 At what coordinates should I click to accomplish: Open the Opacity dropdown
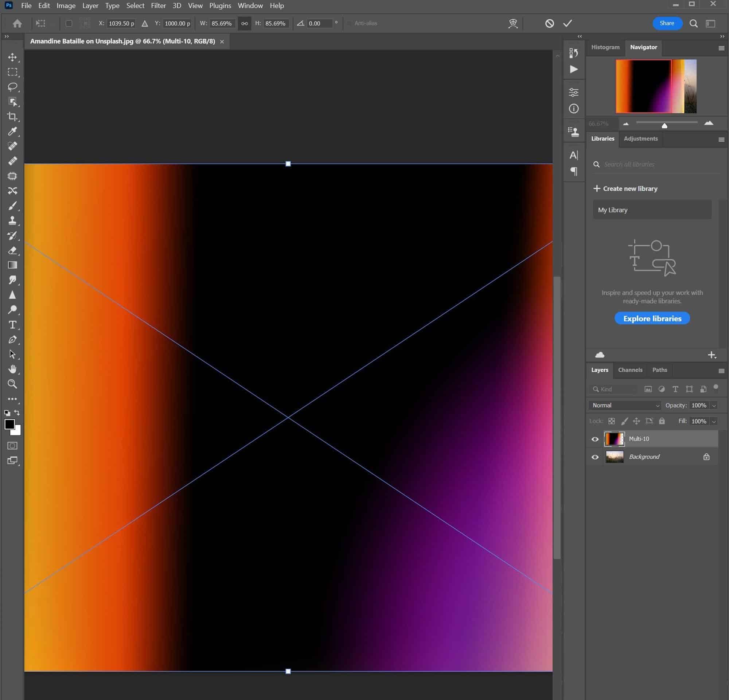(x=714, y=405)
